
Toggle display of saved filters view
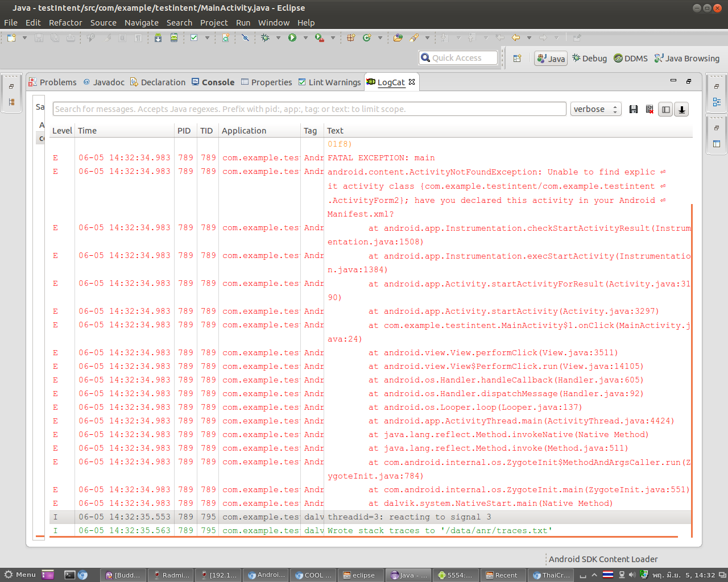[x=665, y=109]
